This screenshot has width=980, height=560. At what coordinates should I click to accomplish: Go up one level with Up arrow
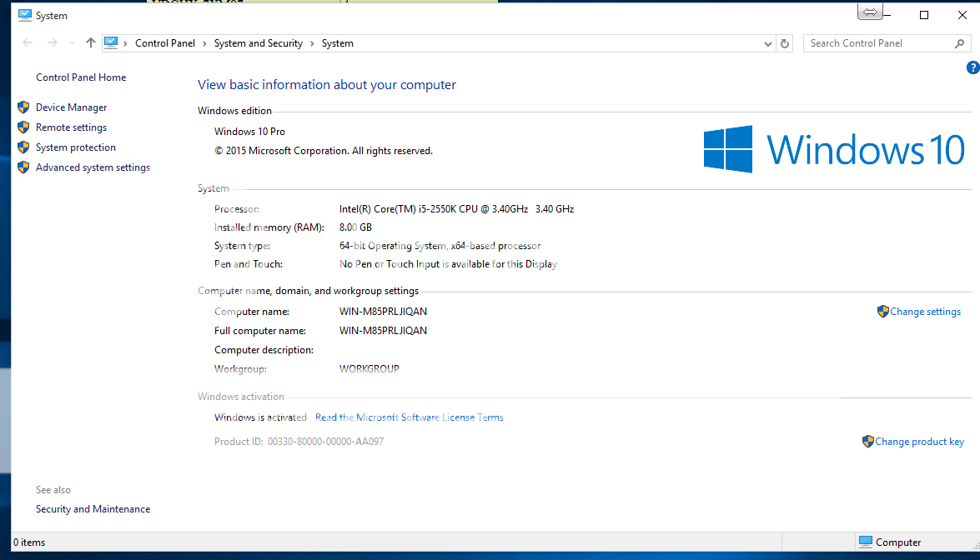(x=91, y=42)
